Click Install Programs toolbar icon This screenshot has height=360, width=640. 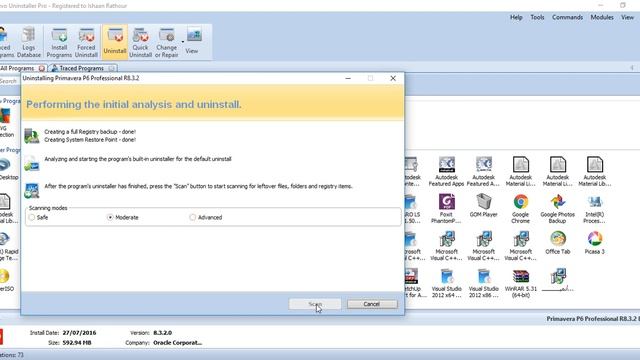point(59,42)
